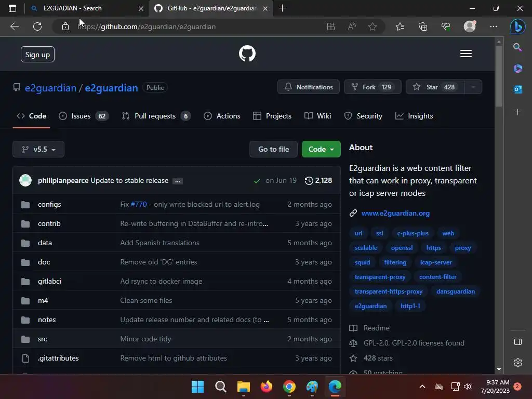Image resolution: width=532 pixels, height=399 pixels.
Task: Open the Windows Start button
Action: click(x=197, y=387)
